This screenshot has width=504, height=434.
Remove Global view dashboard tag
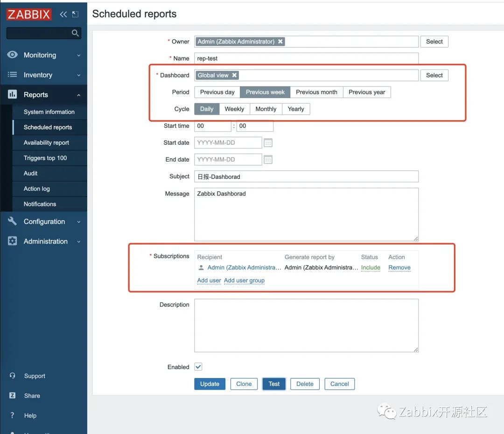tap(234, 75)
